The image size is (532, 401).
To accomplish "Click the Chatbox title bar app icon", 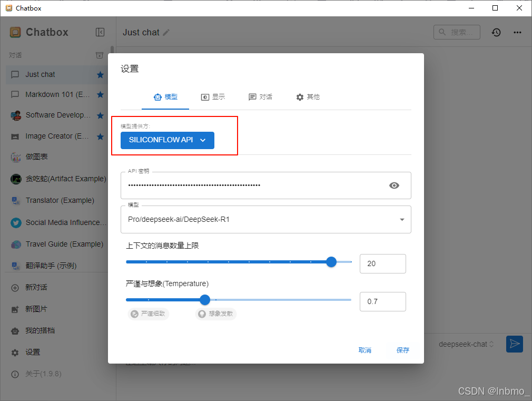I will (9, 8).
